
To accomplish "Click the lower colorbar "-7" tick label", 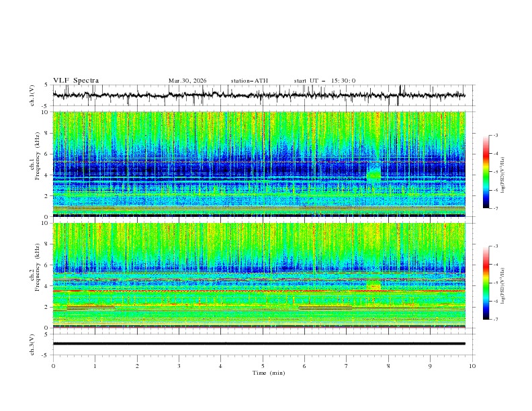I will click(495, 320).
